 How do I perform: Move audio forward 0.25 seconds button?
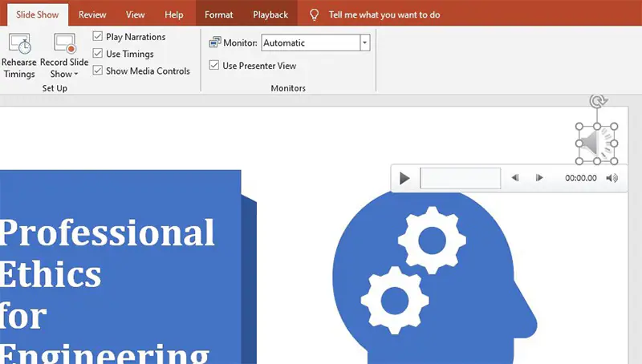[x=539, y=177]
